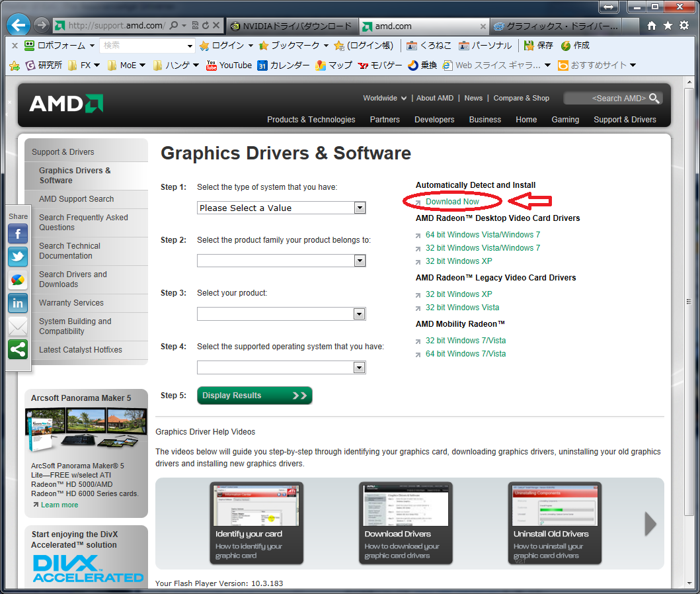The image size is (700, 594).
Task: Open the マップ favorites bookmark
Action: coord(334,65)
